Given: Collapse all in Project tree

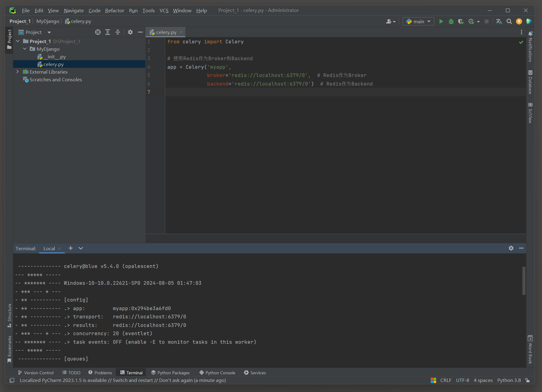Looking at the screenshot, I should click(118, 32).
